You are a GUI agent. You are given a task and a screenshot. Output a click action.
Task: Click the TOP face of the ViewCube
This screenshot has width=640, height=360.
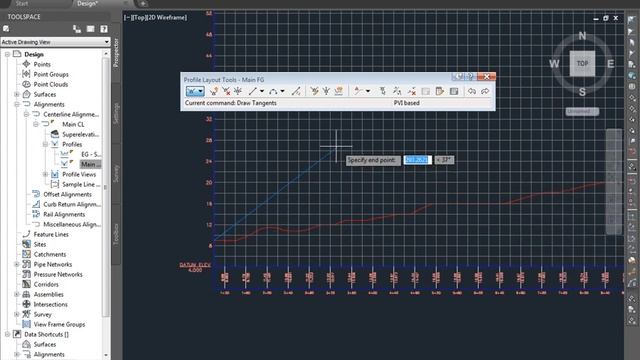[x=582, y=63]
